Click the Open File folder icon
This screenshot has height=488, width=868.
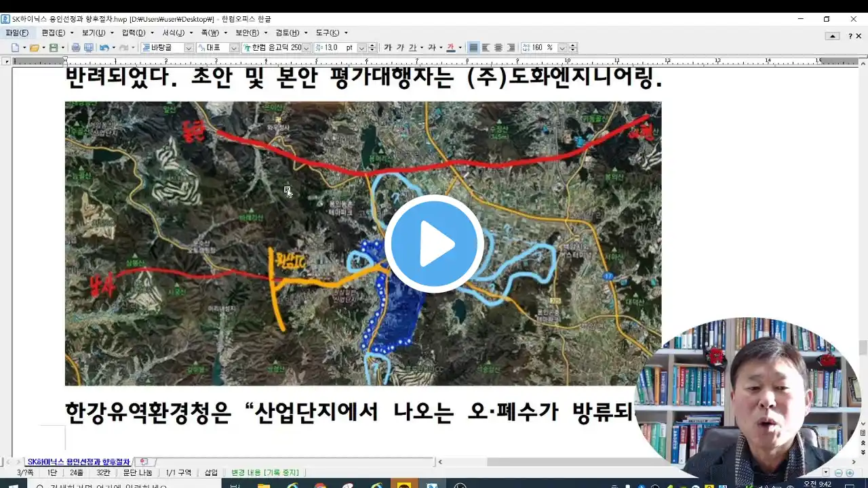(x=34, y=47)
